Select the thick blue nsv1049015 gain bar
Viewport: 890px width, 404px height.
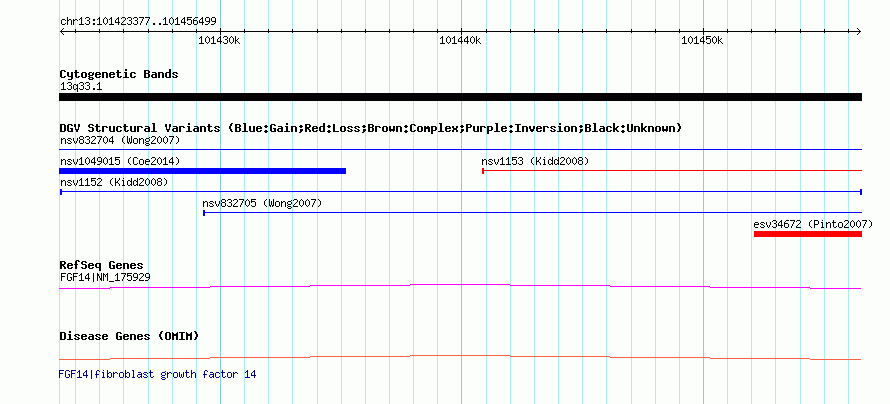click(203, 171)
